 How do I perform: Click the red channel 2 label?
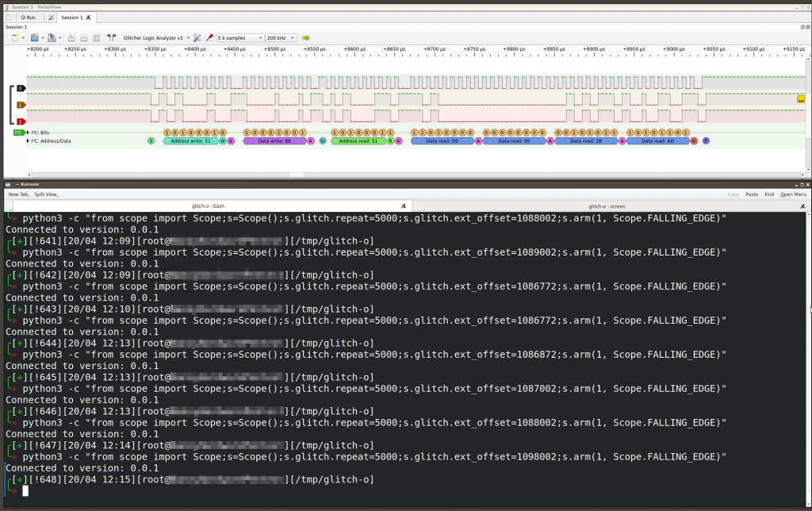[21, 121]
